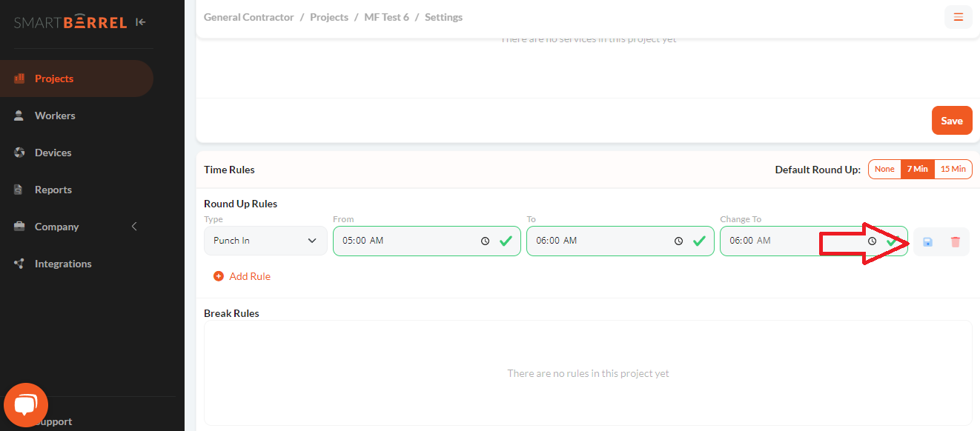This screenshot has height=431, width=980.
Task: Open the Punch In type dropdown
Action: 265,241
